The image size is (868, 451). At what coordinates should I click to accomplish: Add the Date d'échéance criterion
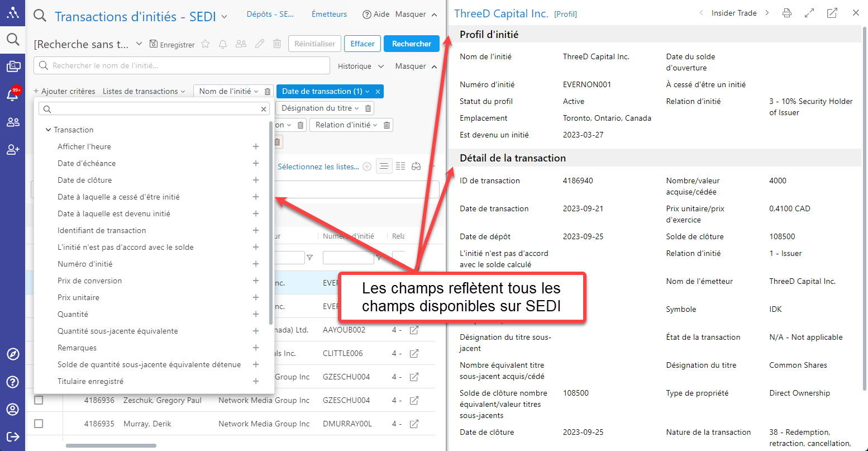[x=256, y=163]
